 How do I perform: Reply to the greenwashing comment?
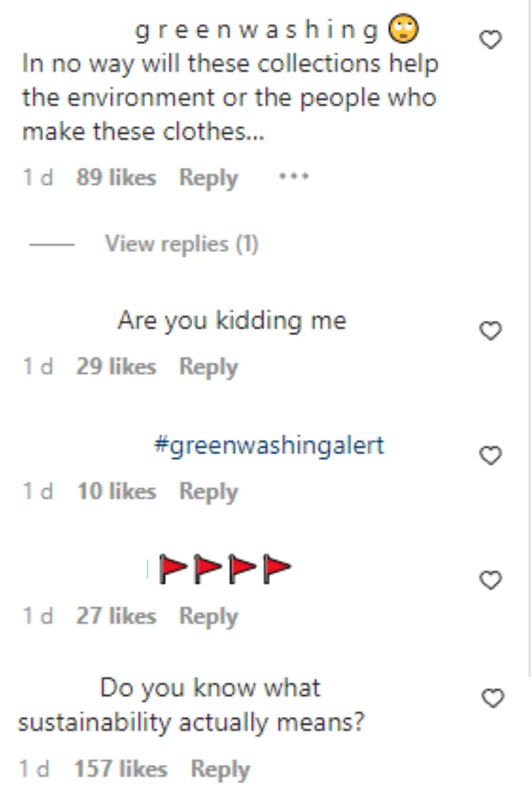(208, 177)
